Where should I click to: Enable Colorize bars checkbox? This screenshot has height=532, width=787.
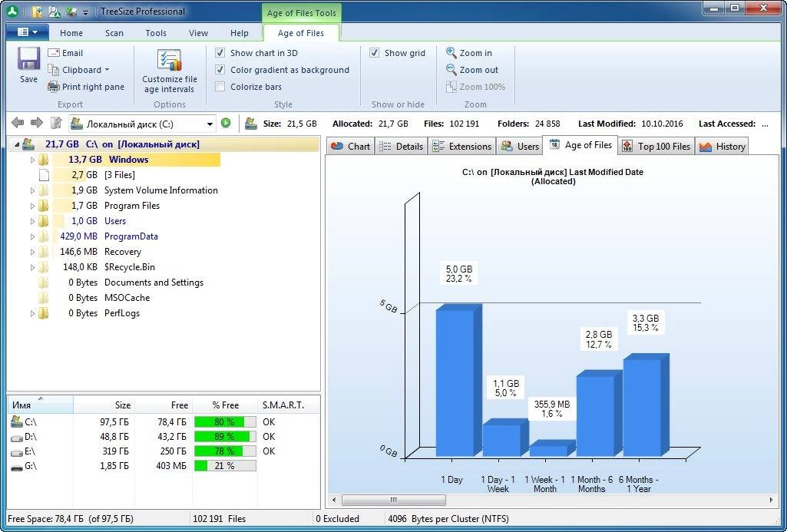[x=220, y=87]
